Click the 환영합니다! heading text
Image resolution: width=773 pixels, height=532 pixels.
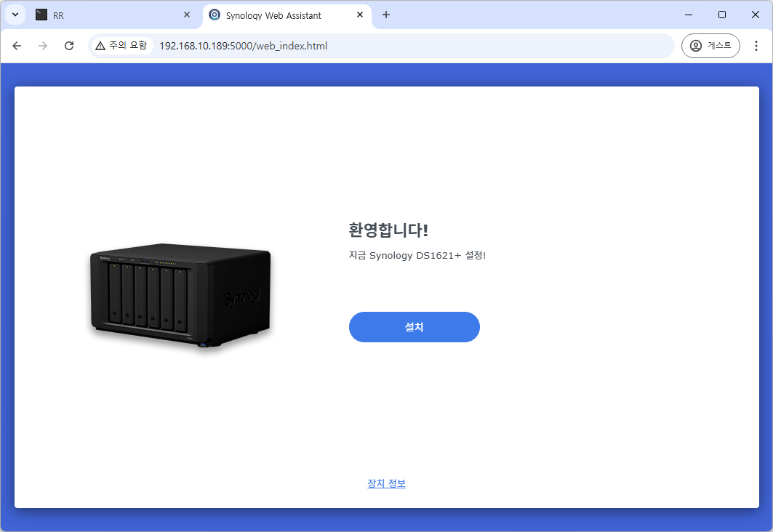tap(388, 230)
